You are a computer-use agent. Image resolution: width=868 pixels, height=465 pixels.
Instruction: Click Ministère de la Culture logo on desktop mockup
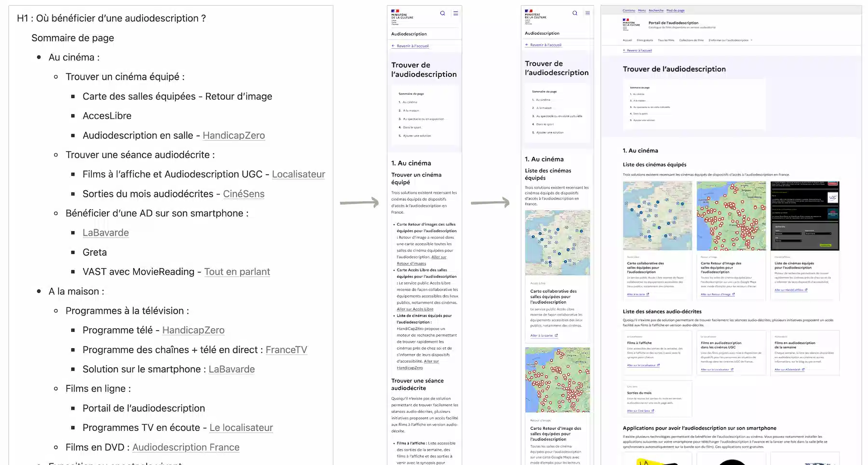click(631, 24)
